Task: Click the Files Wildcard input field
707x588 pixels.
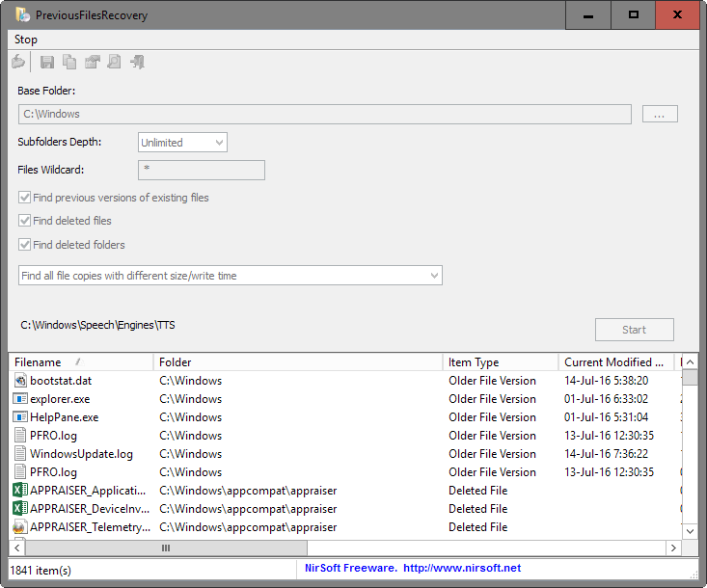Action: coord(202,170)
